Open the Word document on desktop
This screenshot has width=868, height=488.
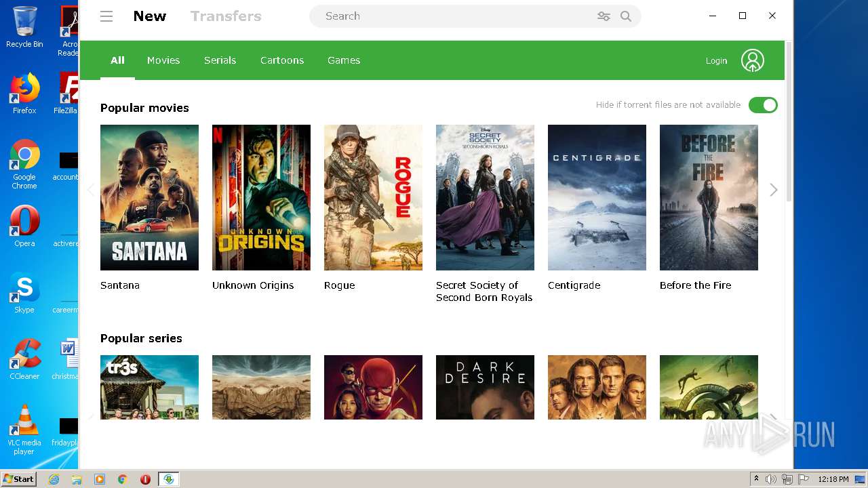pyautogui.click(x=68, y=359)
